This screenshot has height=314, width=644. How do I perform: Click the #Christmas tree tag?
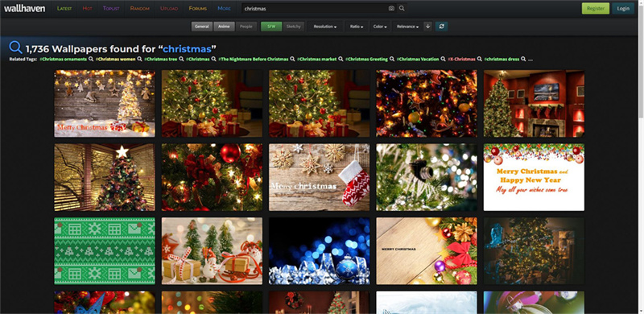160,60
